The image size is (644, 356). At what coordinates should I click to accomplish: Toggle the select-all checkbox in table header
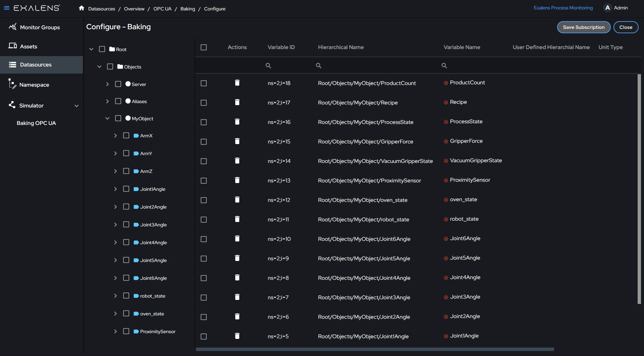[x=204, y=47]
